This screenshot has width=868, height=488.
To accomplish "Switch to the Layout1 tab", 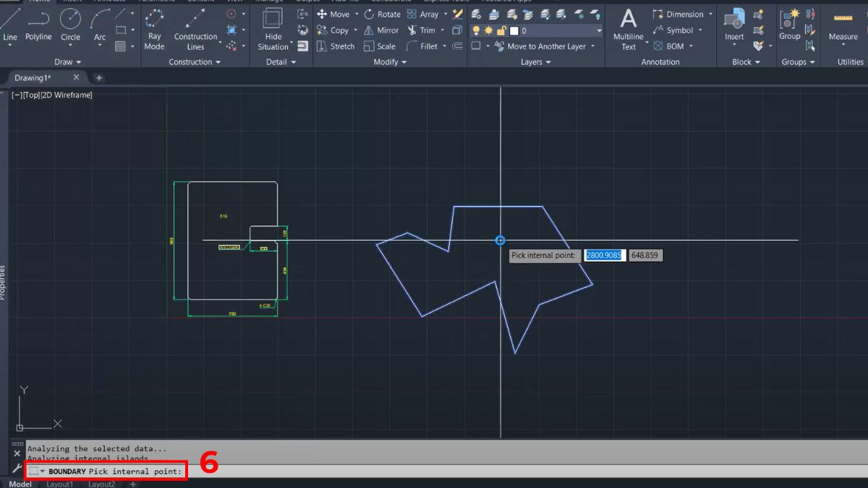I will (60, 484).
